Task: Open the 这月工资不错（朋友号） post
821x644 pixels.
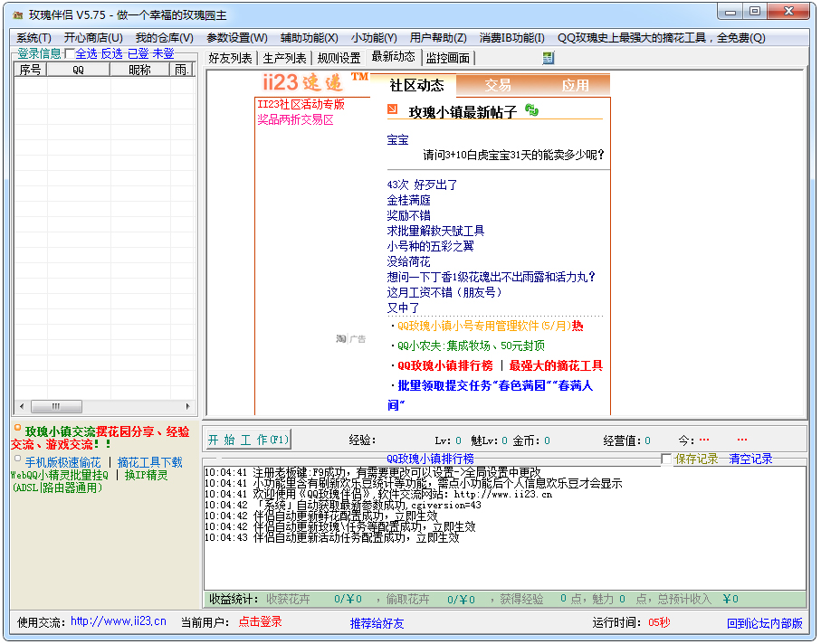Action: [x=445, y=292]
